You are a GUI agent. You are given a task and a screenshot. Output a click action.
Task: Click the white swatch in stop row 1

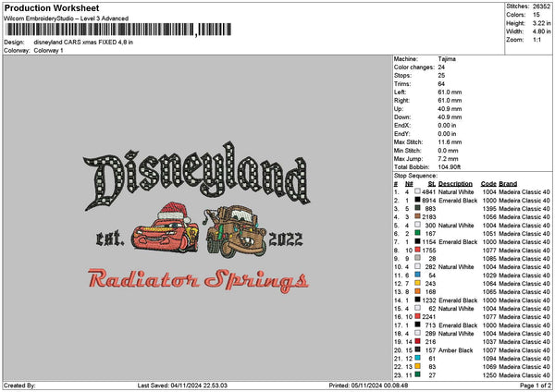point(418,191)
